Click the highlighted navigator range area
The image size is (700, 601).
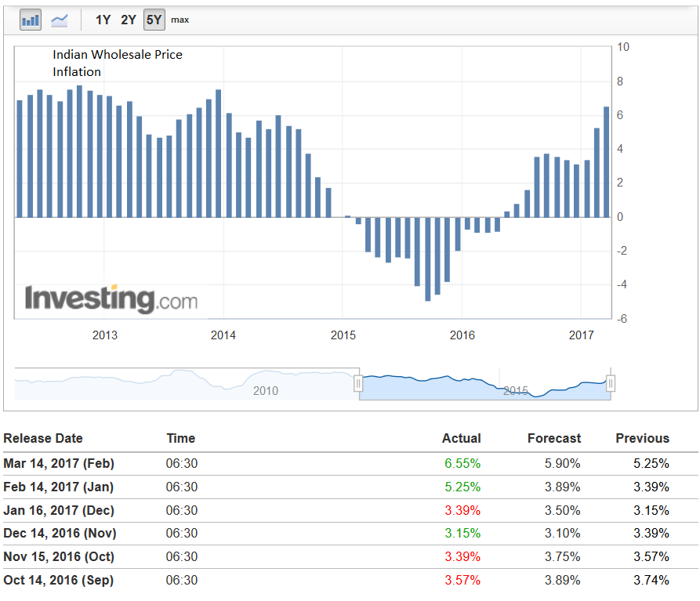[x=484, y=383]
